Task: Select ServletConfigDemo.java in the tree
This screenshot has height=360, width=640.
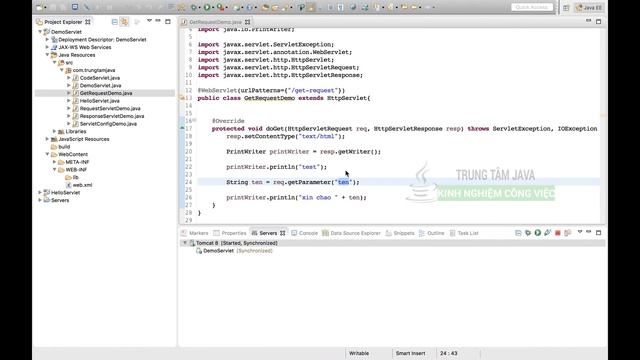Action: pyautogui.click(x=108, y=124)
